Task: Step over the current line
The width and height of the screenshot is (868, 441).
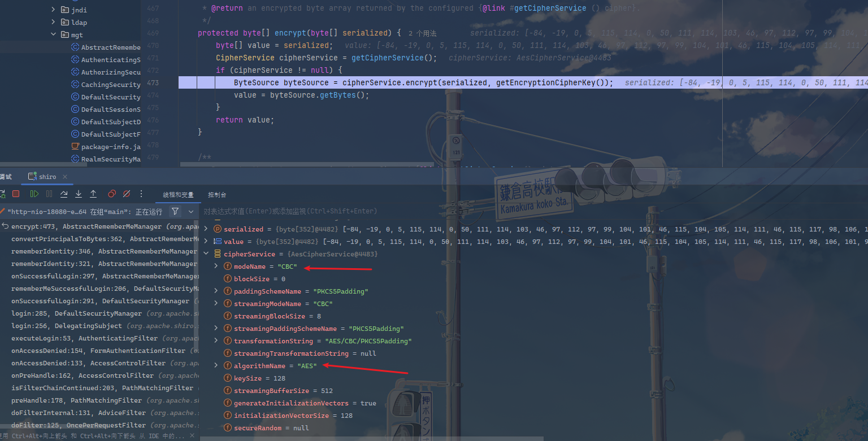Action: pos(64,194)
